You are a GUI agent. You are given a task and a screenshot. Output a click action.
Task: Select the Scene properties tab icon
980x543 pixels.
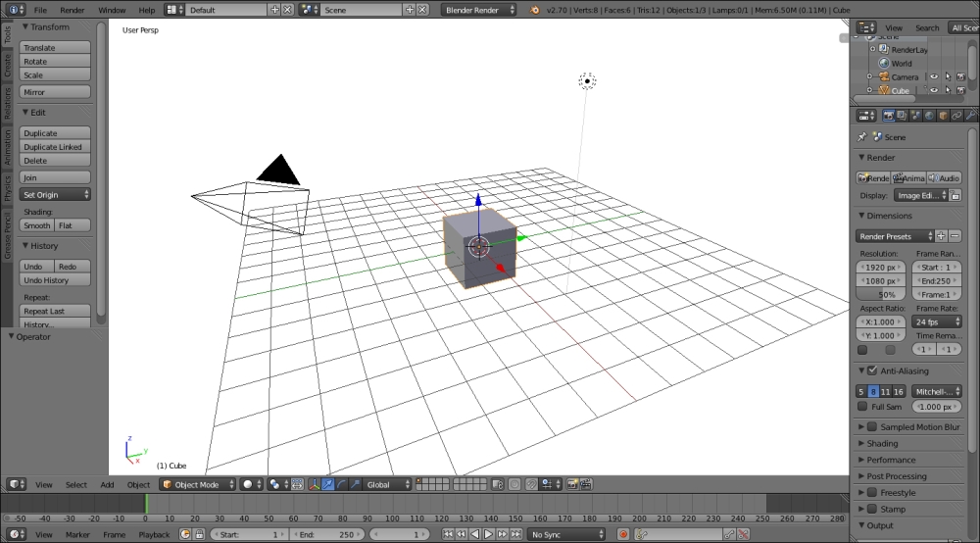coord(915,116)
